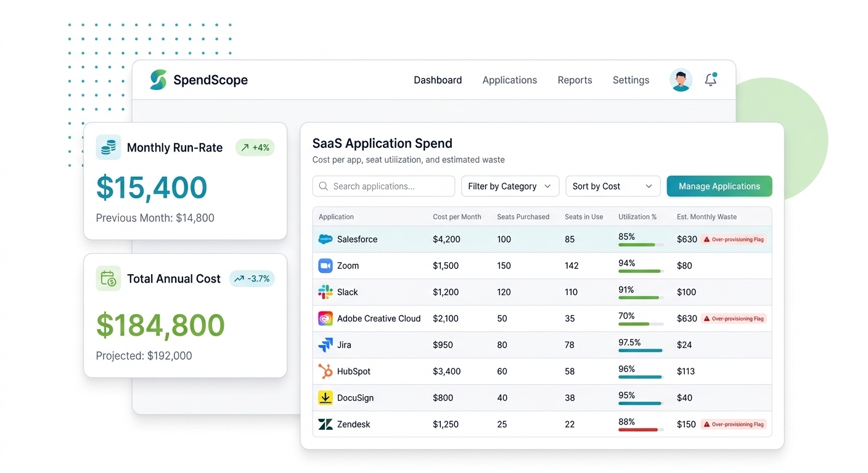Click the HubSpot app icon
868x473 pixels.
[325, 371]
